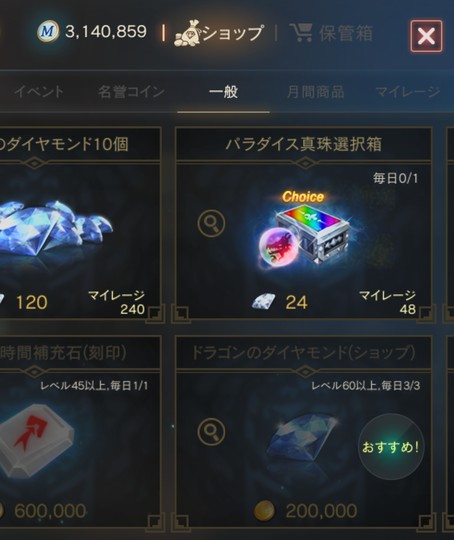Close the shop with the X button

[x=426, y=36]
